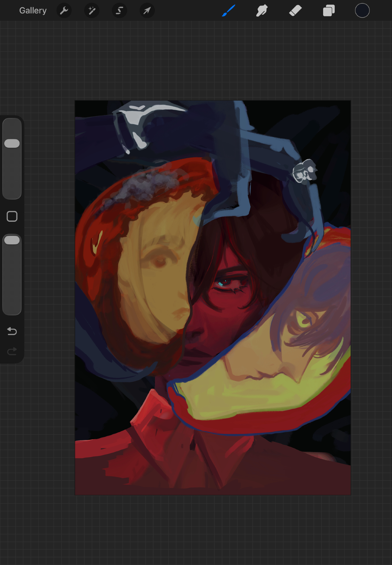Image resolution: width=392 pixels, height=565 pixels.
Task: Select the Brush paint tool
Action: [x=229, y=11]
